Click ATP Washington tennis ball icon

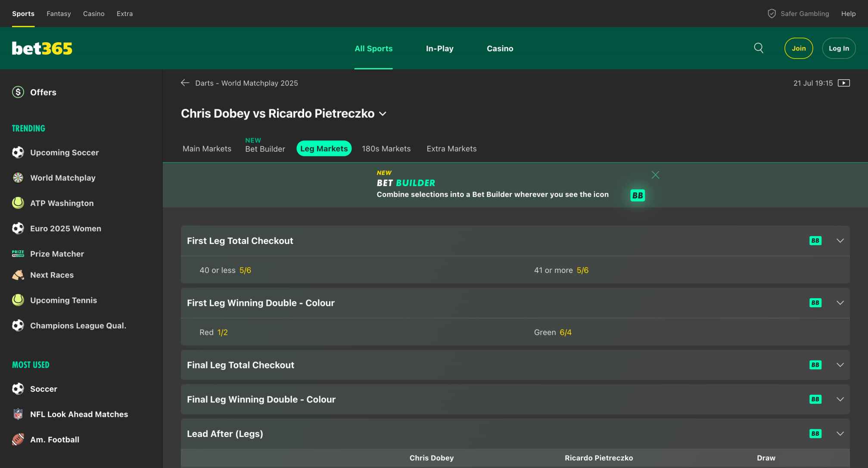pos(18,203)
